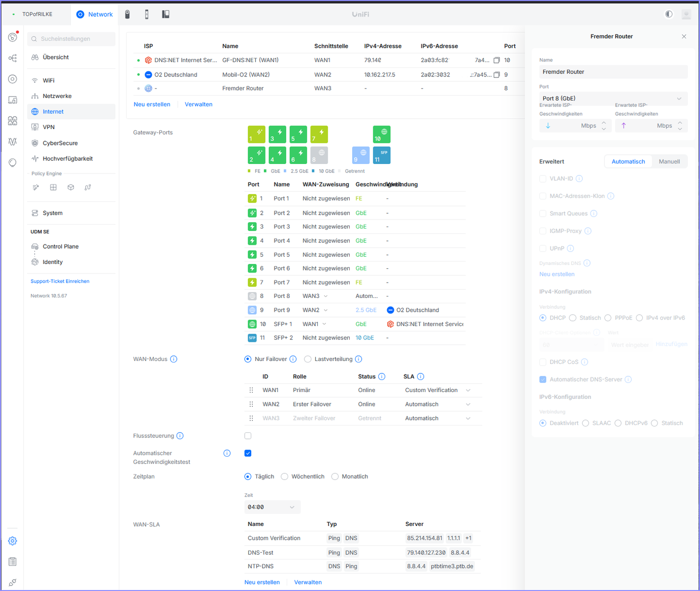Click gateway port 3 tile
Viewport: 700px width, 591px height.
pyautogui.click(x=277, y=134)
